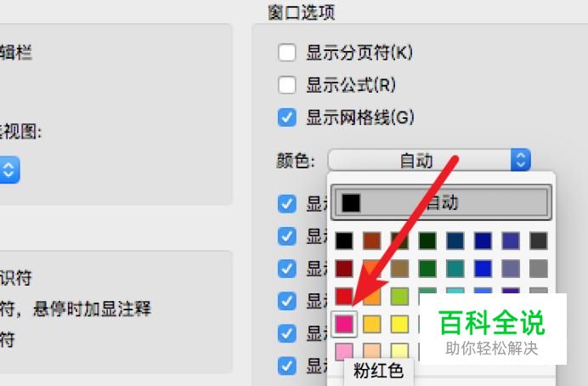Pick the dark red swatch in the second row
588x386 pixels.
[344, 269]
